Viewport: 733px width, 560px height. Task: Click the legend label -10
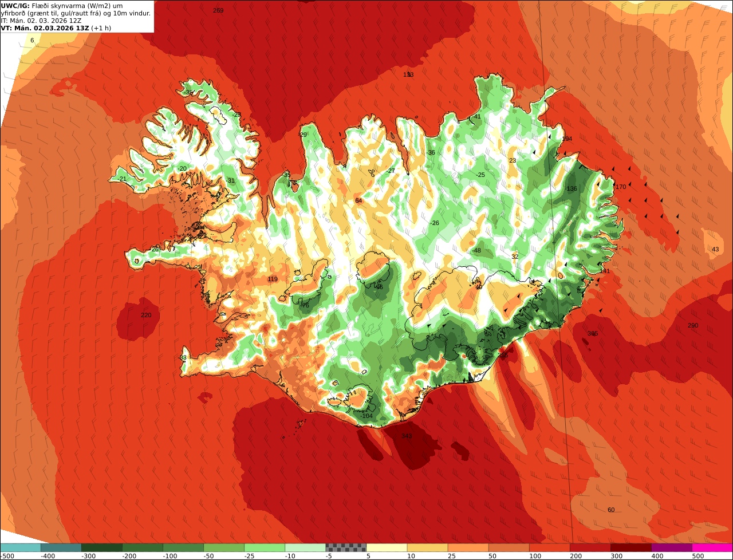(291, 556)
